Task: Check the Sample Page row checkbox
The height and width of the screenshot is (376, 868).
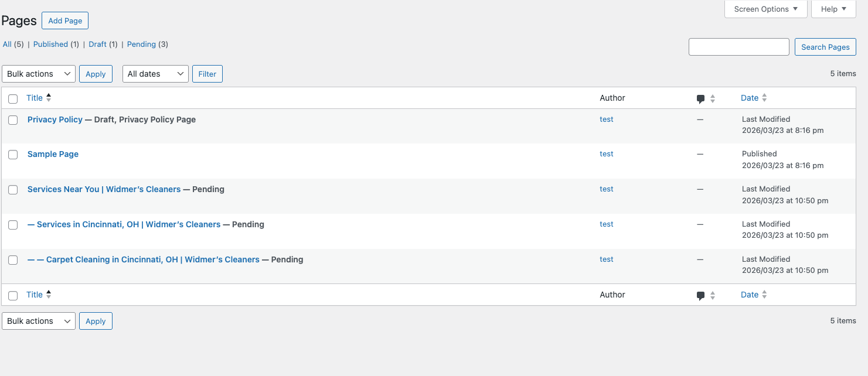Action: 13,155
